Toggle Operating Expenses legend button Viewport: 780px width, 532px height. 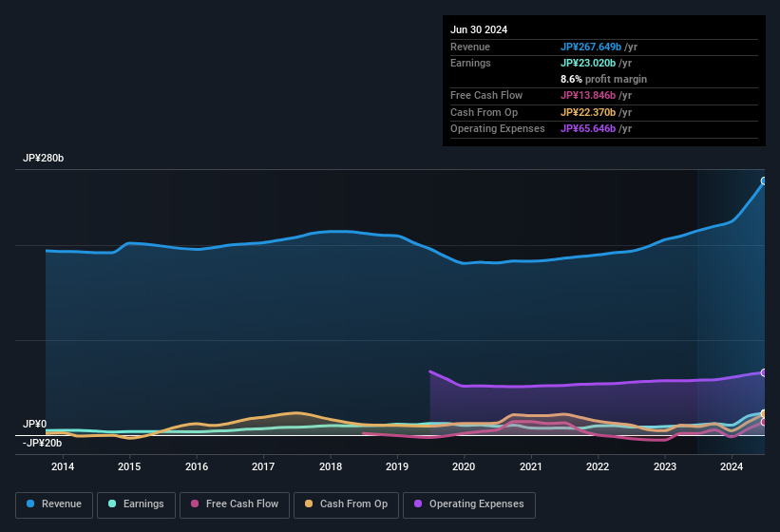[468, 504]
